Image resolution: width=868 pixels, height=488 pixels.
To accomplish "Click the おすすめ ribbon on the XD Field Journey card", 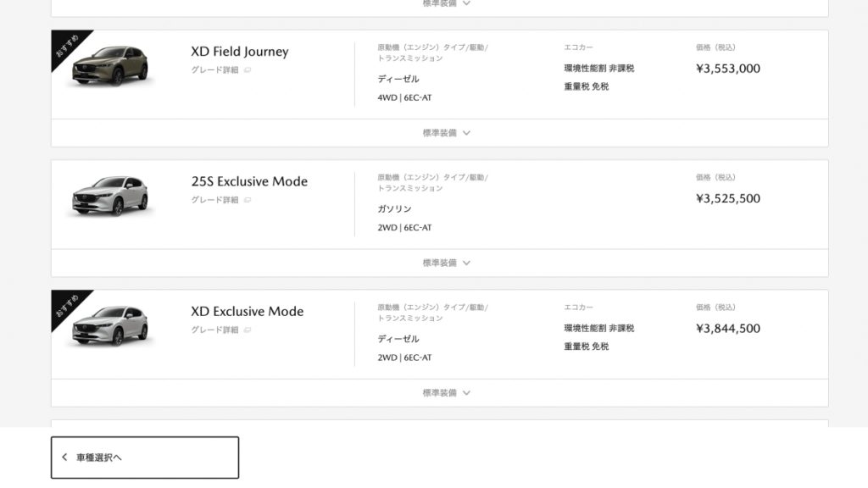I will (x=67, y=46).
